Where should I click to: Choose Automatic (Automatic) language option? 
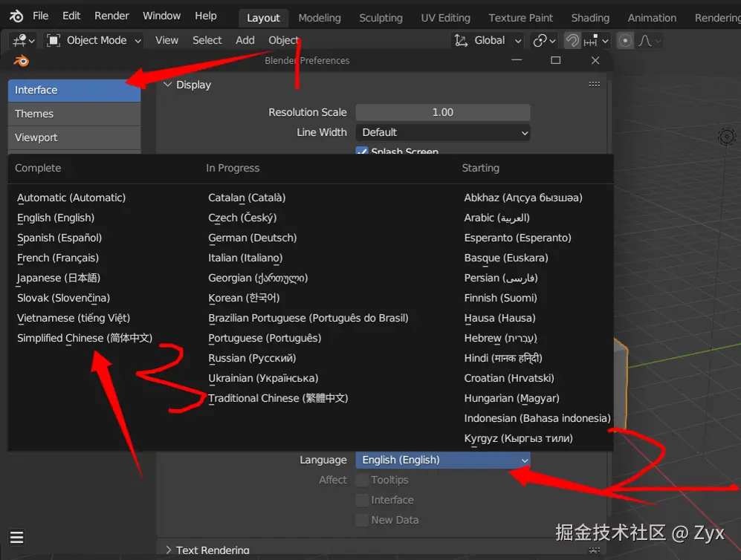pos(71,198)
